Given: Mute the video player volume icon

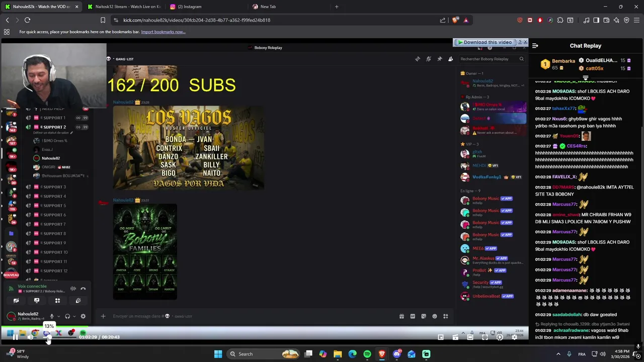Looking at the screenshot, I should tap(30, 337).
